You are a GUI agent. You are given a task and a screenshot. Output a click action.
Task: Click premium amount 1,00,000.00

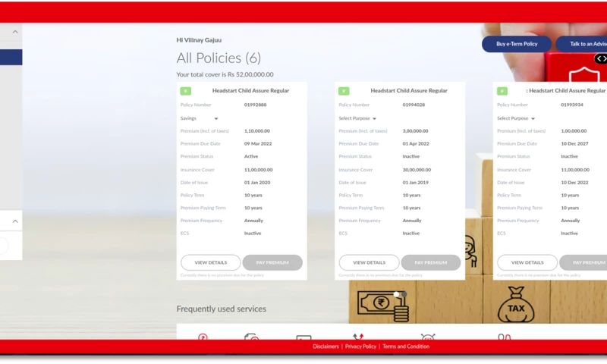[574, 131]
